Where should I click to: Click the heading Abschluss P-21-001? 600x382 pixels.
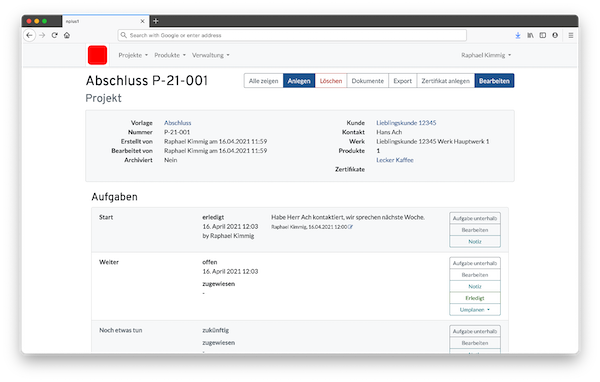[147, 81]
